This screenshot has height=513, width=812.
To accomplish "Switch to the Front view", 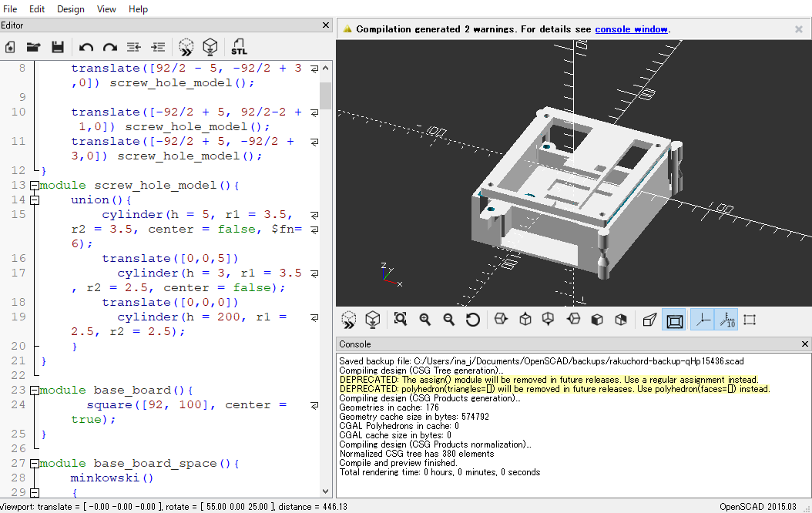I will click(597, 320).
